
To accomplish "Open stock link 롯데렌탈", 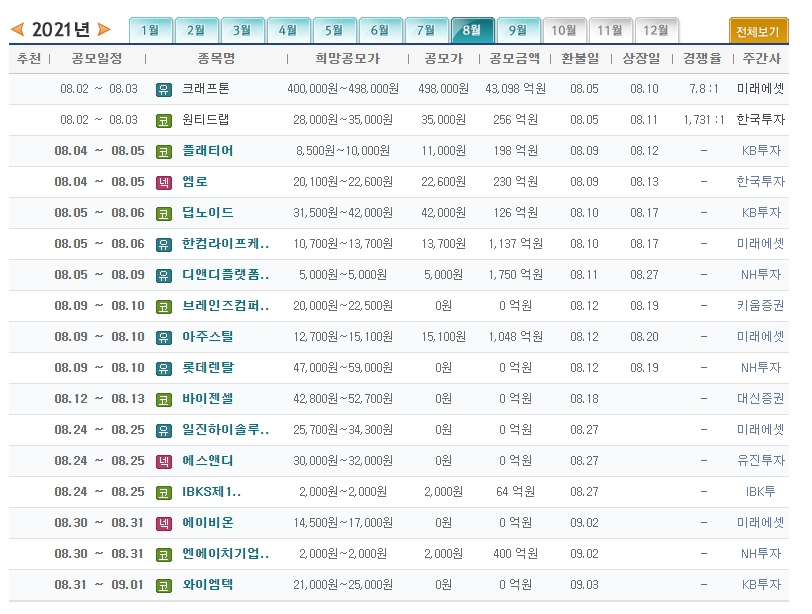I will (208, 368).
